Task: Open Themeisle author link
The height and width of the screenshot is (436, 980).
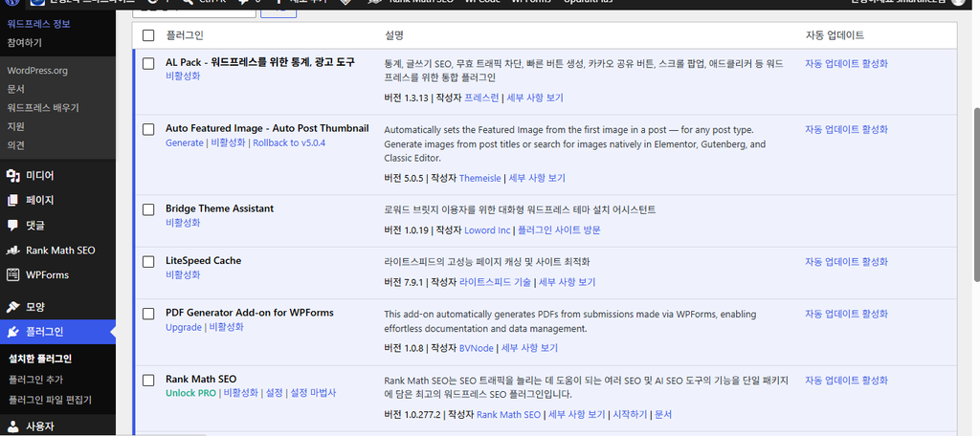Action: click(480, 178)
